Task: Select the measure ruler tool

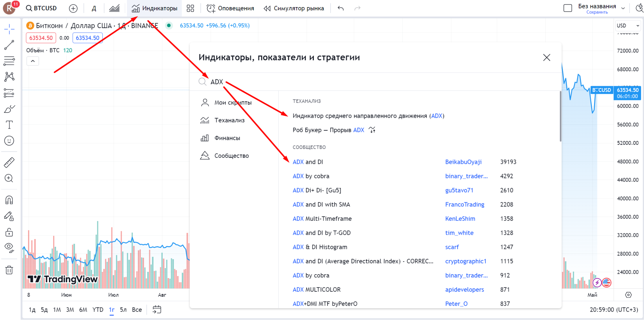Action: tap(10, 162)
